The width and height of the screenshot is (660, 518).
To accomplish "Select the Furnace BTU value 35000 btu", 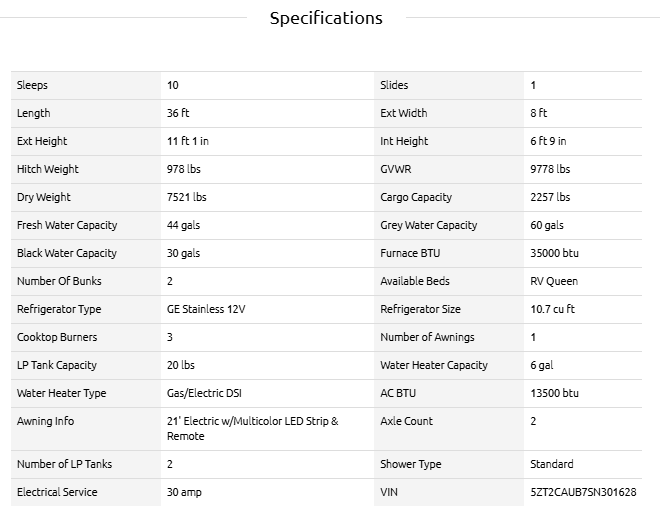I will tap(554, 253).
